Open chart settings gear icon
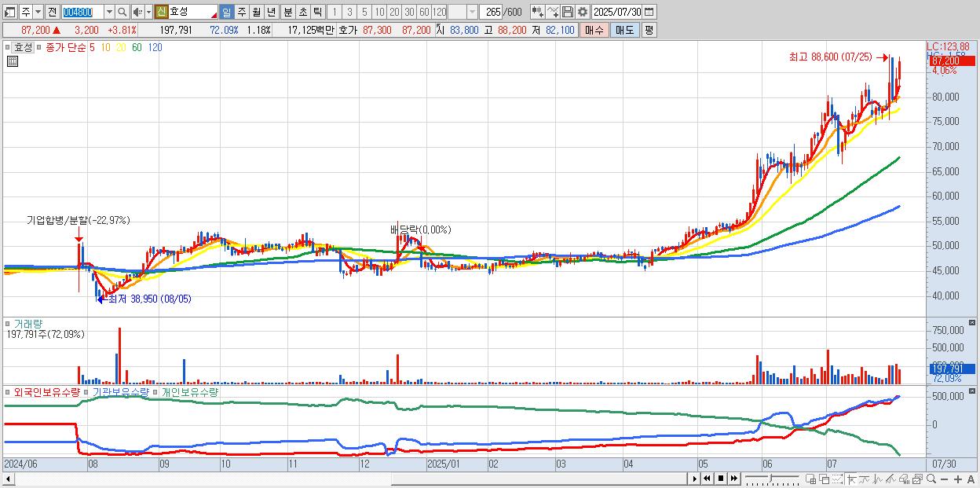This screenshot has height=488, width=980. coord(582,12)
